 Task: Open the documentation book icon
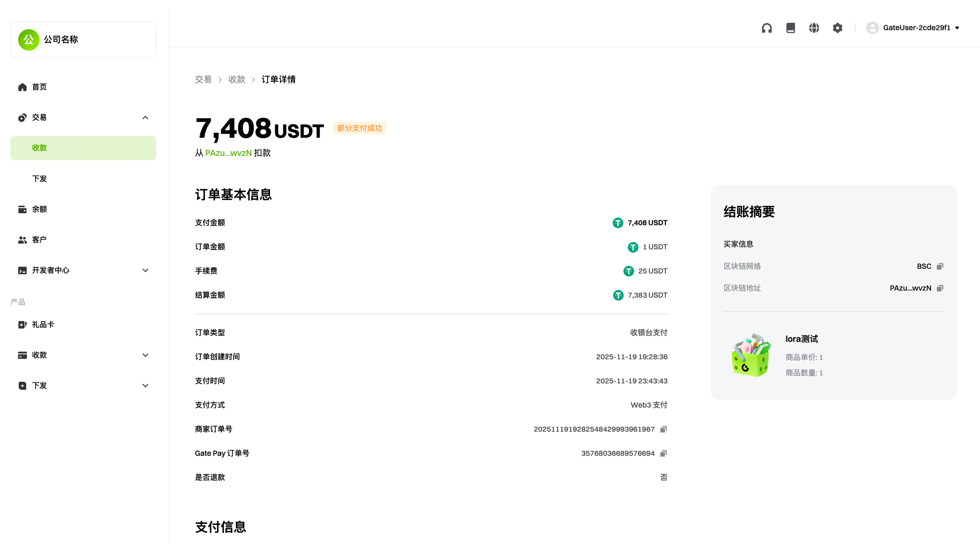coord(791,28)
